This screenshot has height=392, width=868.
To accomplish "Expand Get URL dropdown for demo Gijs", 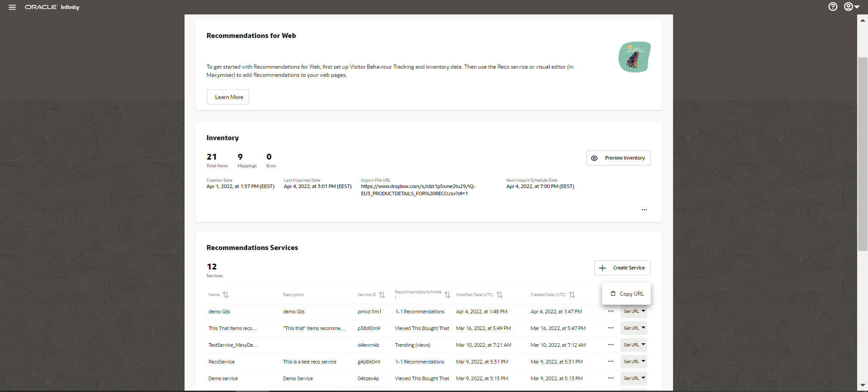I will [634, 312].
